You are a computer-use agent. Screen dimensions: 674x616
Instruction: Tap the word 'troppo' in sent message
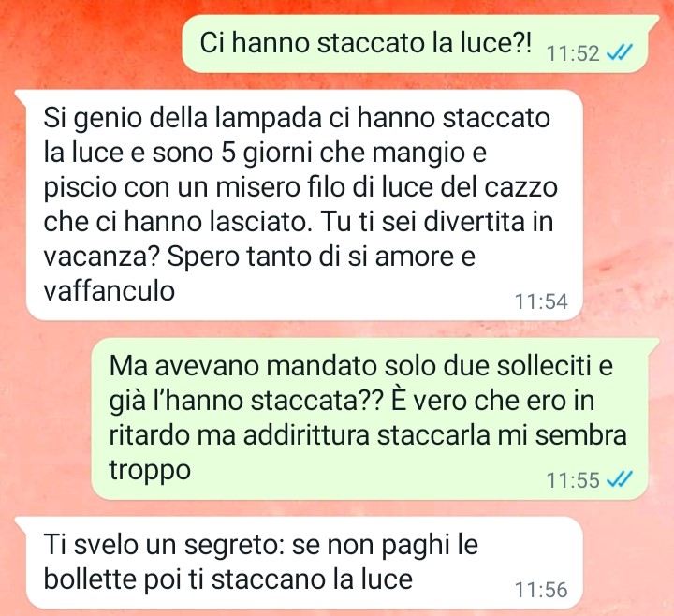point(150,470)
